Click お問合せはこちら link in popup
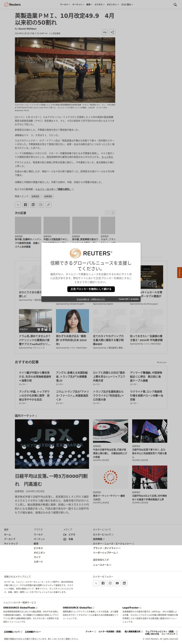The image size is (182, 644). [x=98, y=299]
